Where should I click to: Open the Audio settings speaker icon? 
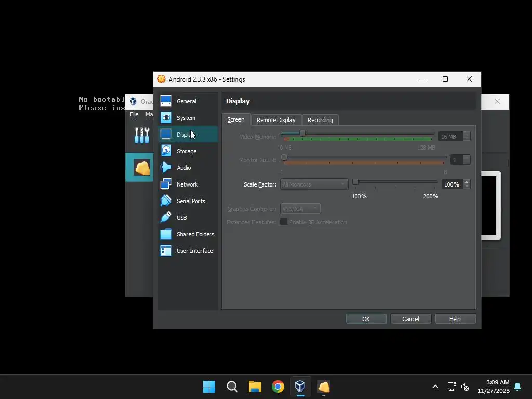pos(166,168)
